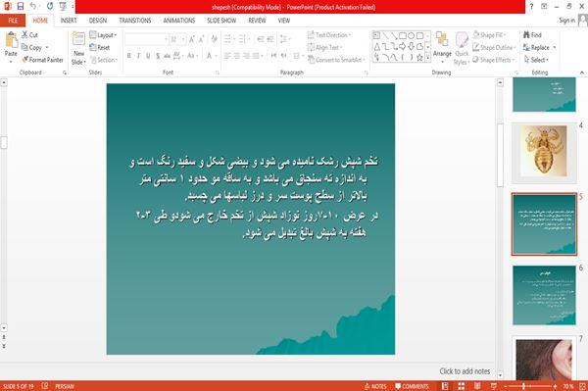588x391 pixels.
Task: Switch to the ANIMATIONS tab
Action: (179, 21)
